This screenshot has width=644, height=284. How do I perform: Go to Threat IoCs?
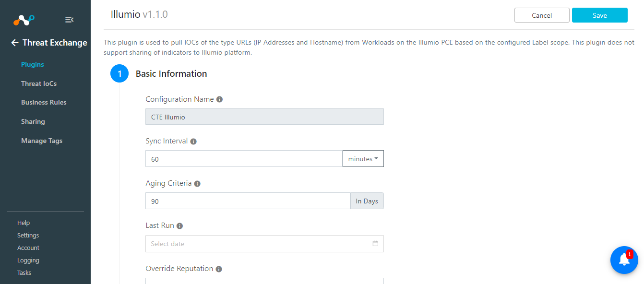point(39,83)
